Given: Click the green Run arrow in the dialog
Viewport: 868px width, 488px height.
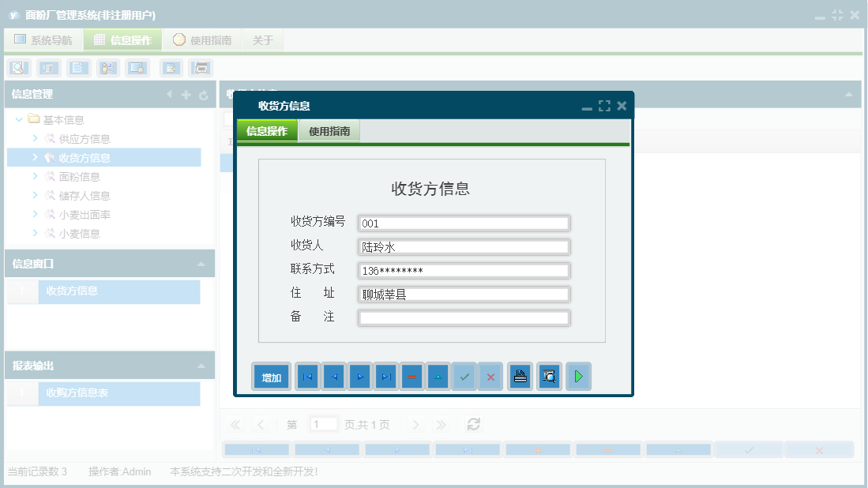Looking at the screenshot, I should (578, 377).
